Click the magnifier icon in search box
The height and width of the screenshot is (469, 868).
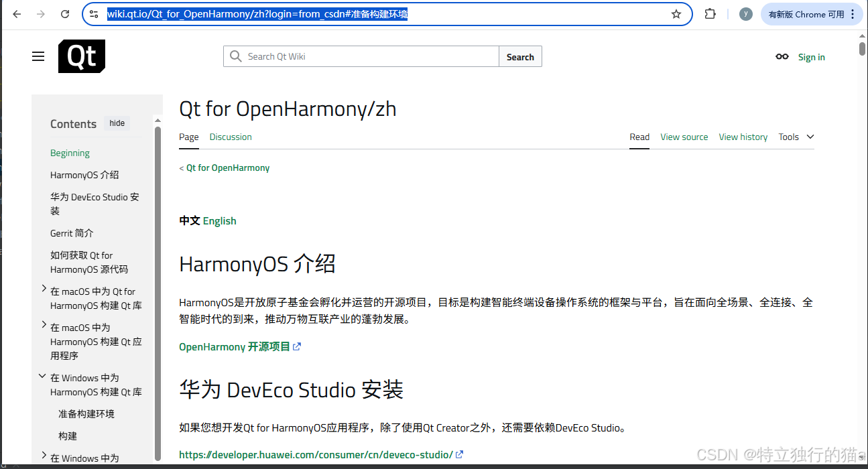pyautogui.click(x=235, y=56)
